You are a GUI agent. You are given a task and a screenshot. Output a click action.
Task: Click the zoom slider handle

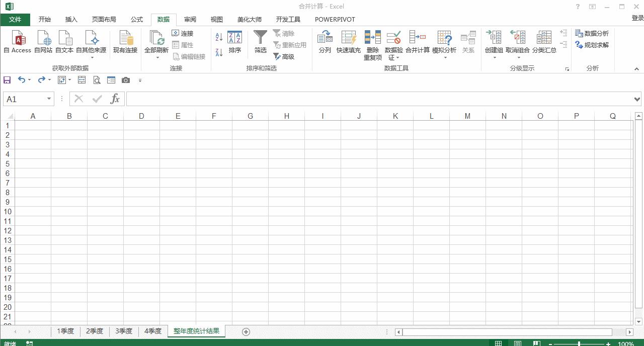[x=580, y=344]
